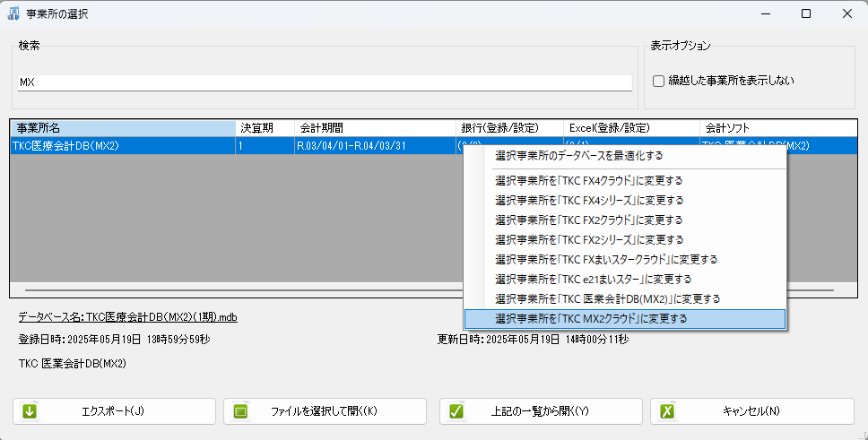The height and width of the screenshot is (440, 868).
Task: Select change to TKC 医業会計DB(MX2)
Action: (x=624, y=299)
